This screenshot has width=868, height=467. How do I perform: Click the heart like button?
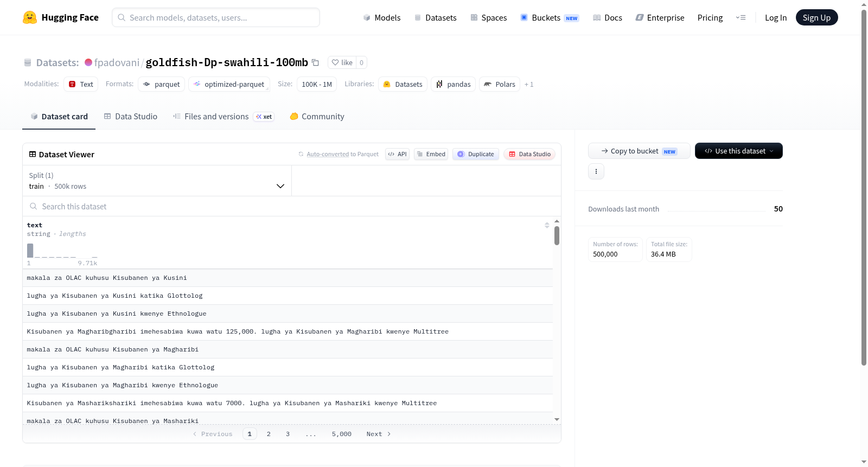click(342, 62)
